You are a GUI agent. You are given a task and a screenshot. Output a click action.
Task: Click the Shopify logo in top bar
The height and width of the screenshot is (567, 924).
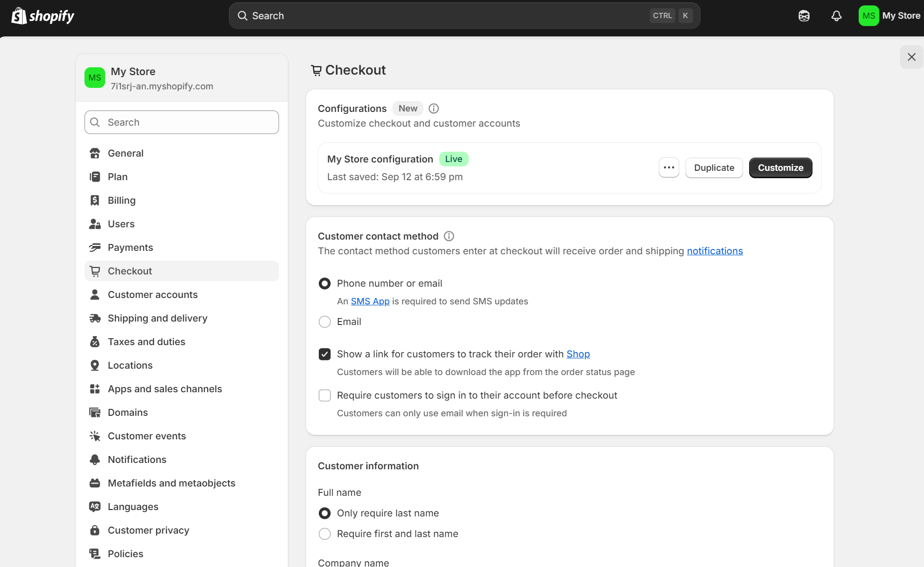pos(43,16)
